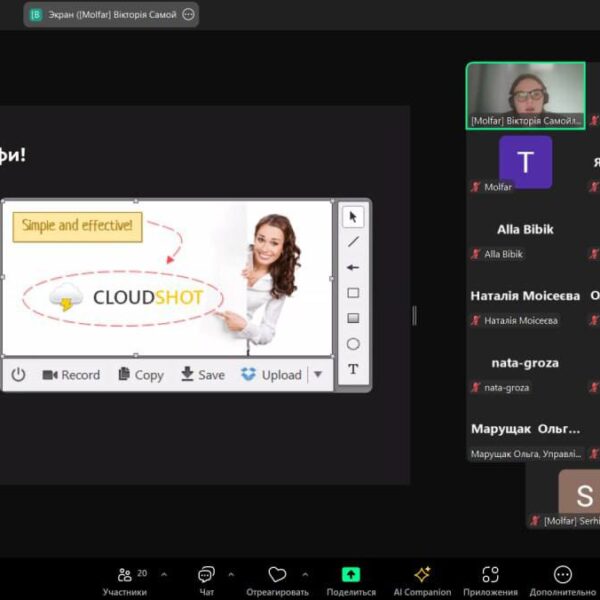
Task: Click the green B avatar badge in share label
Action: click(36, 15)
